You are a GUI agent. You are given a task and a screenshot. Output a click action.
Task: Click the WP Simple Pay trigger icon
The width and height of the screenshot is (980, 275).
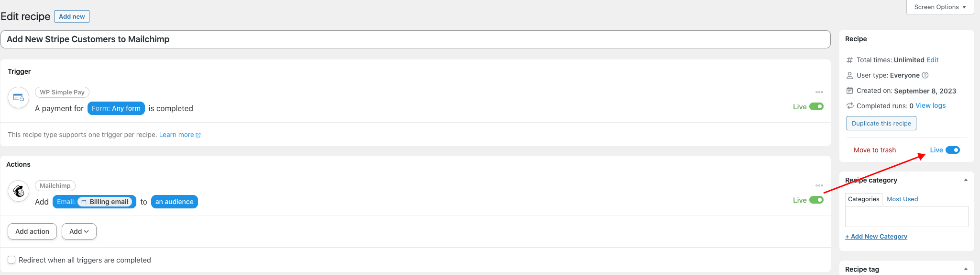[x=19, y=97]
